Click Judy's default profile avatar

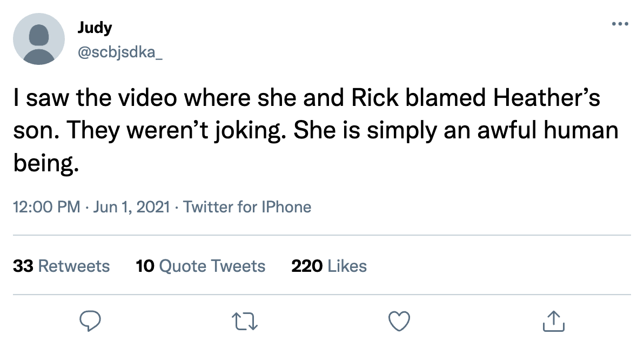(39, 39)
